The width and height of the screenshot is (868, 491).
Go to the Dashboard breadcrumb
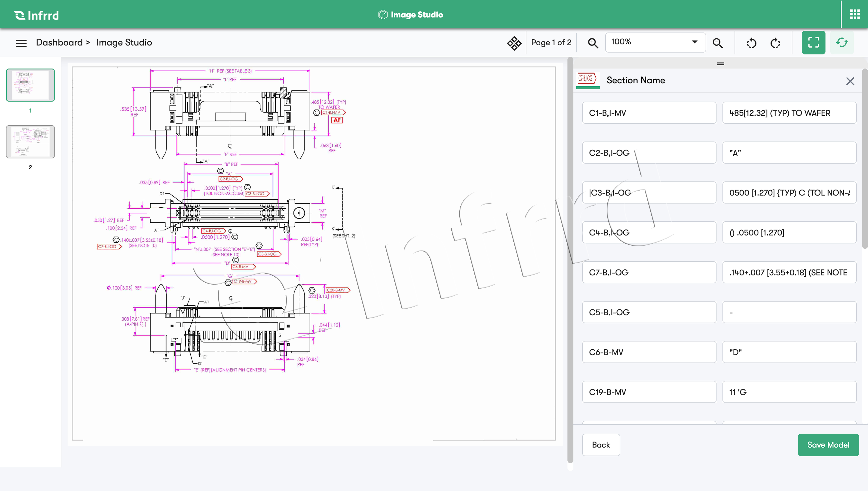(x=59, y=43)
